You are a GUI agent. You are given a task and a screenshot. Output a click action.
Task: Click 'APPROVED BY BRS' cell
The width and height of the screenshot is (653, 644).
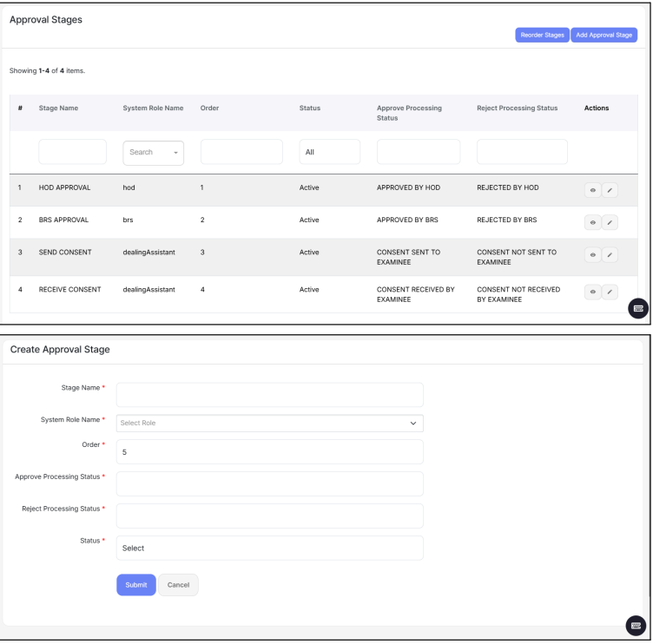pos(407,220)
